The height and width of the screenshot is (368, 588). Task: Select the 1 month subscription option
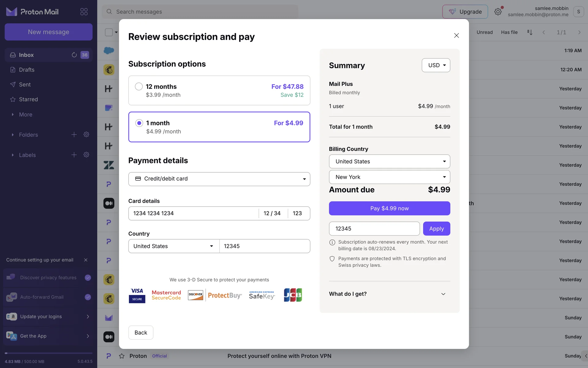click(139, 123)
